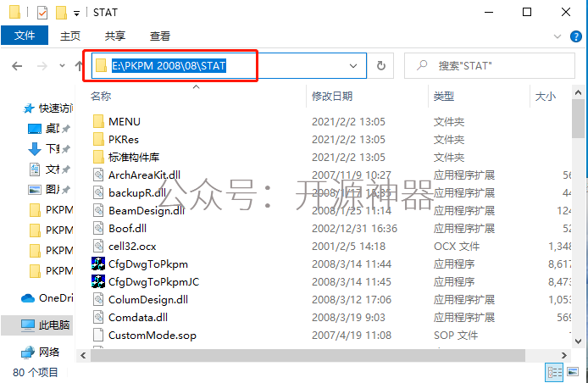Switch to the 主页 ribbon tab

click(x=70, y=36)
